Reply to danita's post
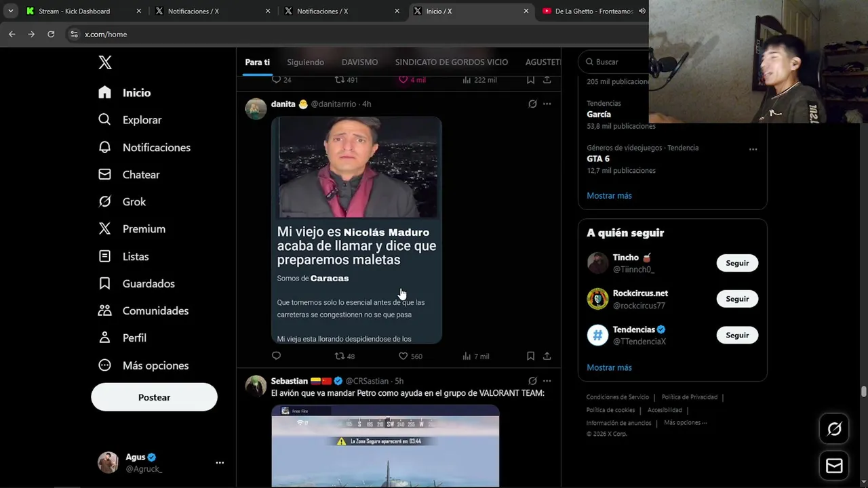The width and height of the screenshot is (868, 488). (x=276, y=356)
